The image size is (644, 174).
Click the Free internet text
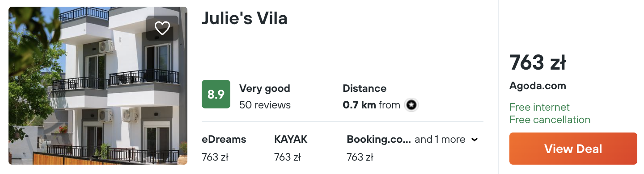(x=539, y=107)
